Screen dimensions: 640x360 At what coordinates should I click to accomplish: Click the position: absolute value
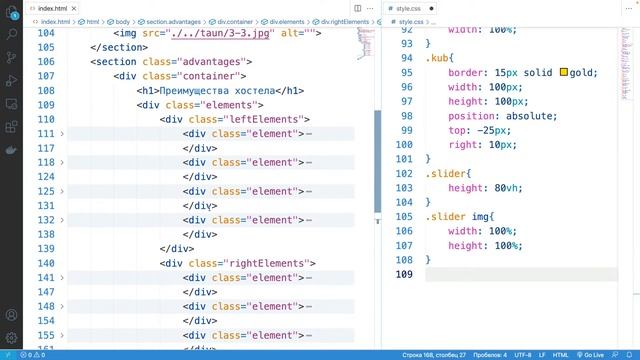(531, 116)
